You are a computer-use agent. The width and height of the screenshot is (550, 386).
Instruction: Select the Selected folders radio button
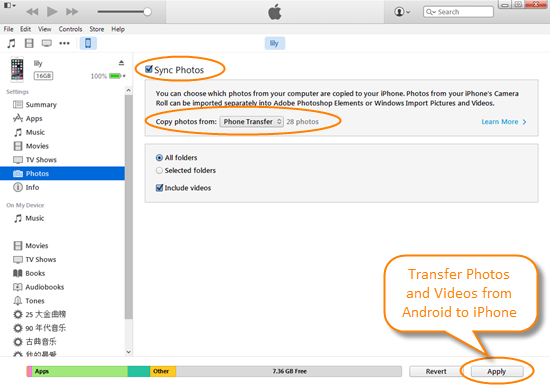tap(159, 171)
